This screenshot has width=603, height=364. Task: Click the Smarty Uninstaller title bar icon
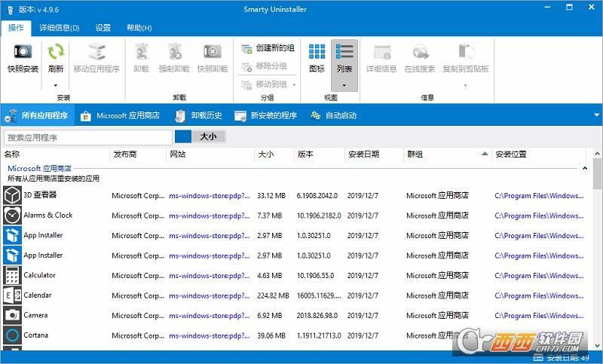(x=11, y=10)
